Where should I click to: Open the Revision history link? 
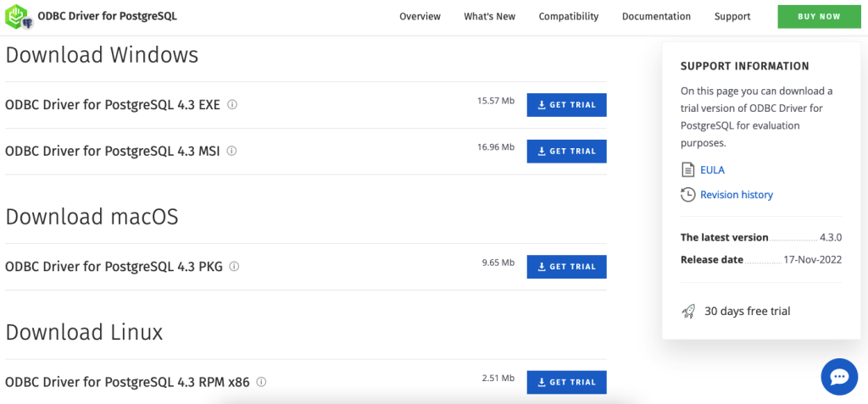737,195
